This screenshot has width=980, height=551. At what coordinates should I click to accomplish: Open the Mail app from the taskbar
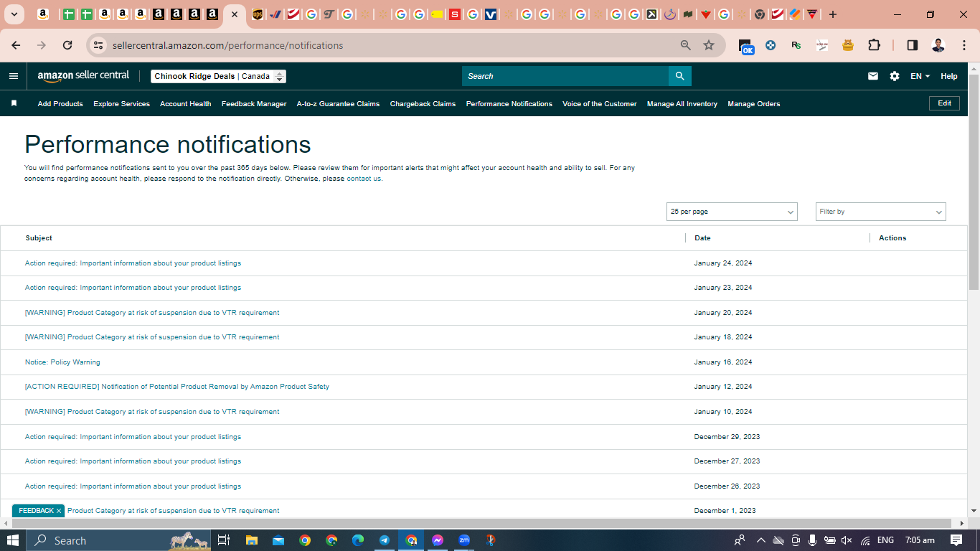tap(278, 540)
